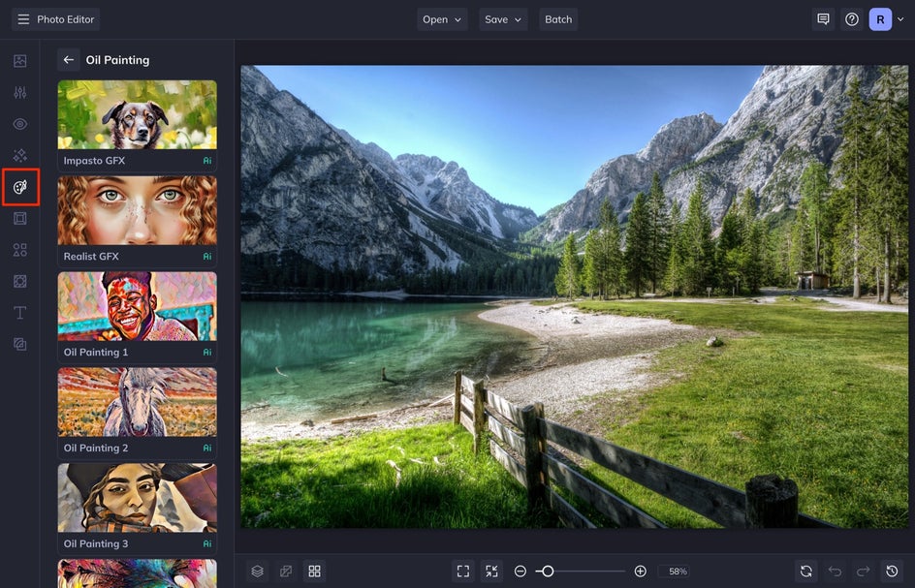Apply the Impasto GFX dog thumbnail
Image resolution: width=915 pixels, height=588 pixels.
[137, 114]
